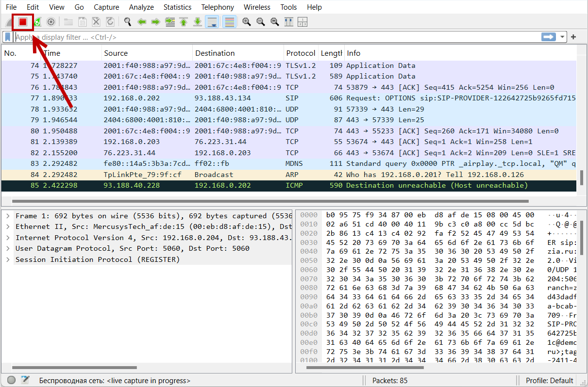Image resolution: width=588 pixels, height=387 pixels.
Task: Click the Find a packet magnifier
Action: click(128, 22)
